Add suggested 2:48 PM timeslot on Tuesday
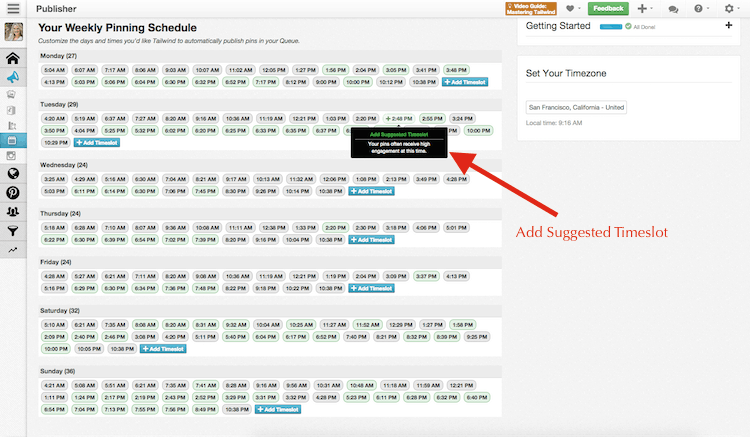Viewport: 750px width, 437px height. click(399, 119)
